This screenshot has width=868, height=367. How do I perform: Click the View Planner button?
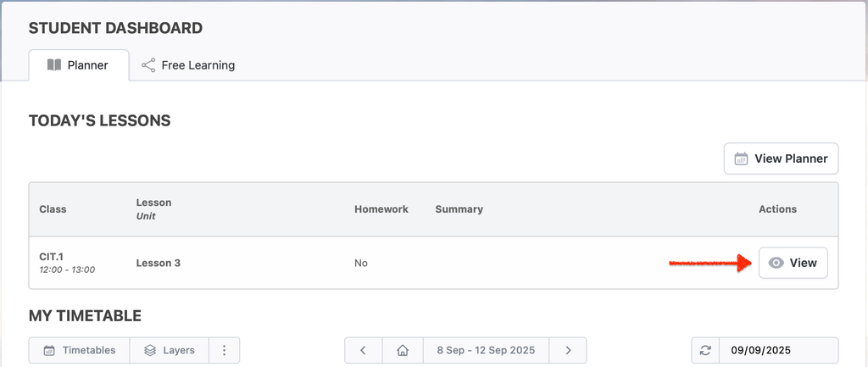(x=781, y=158)
